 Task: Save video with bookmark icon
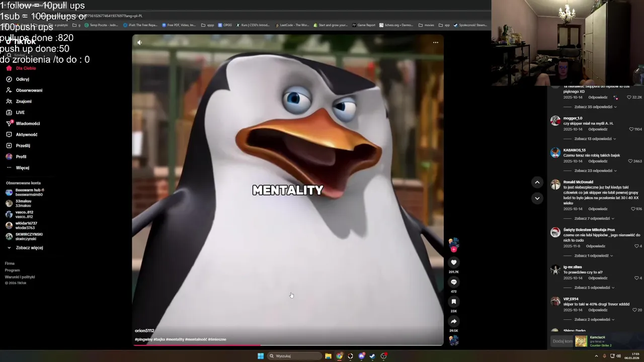pos(453,302)
